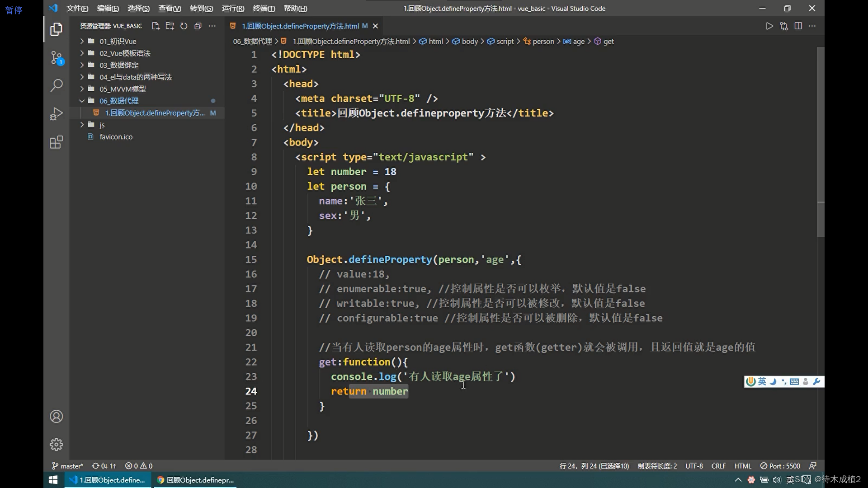Open the Manage gear icon
868x488 pixels.
point(56,445)
